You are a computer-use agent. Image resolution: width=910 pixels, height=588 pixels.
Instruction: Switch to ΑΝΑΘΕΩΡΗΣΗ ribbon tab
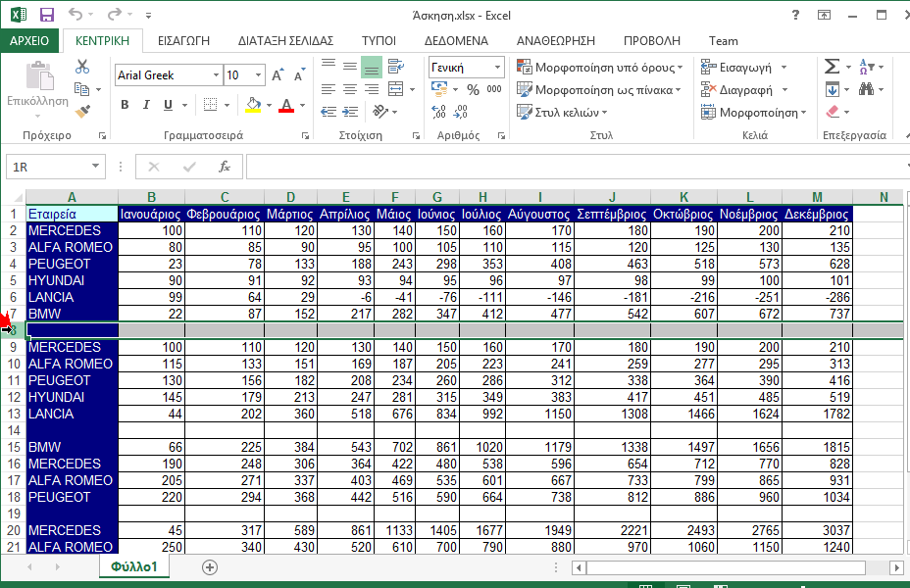pos(555,40)
